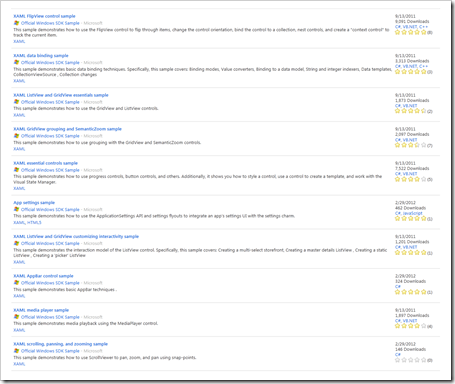Click the C++ language link for FlipView control sample
This screenshot has width=455, height=384.
tap(423, 27)
